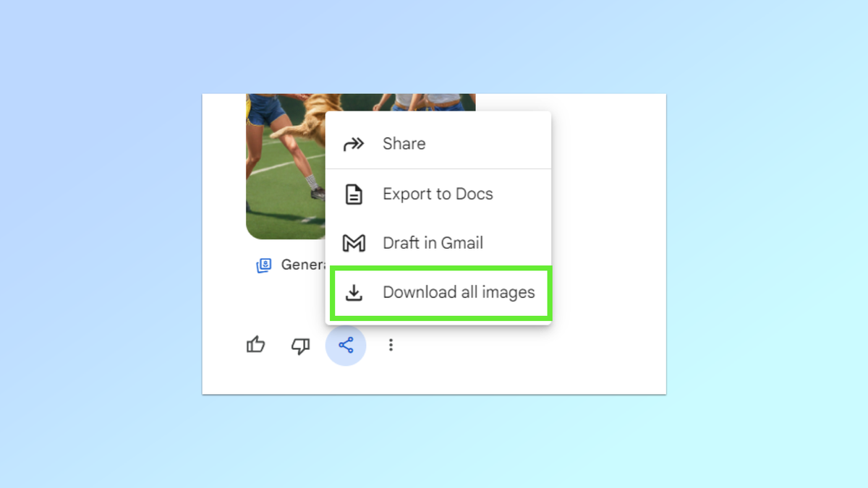
Task: Give positive feedback on the response
Action: coord(255,346)
